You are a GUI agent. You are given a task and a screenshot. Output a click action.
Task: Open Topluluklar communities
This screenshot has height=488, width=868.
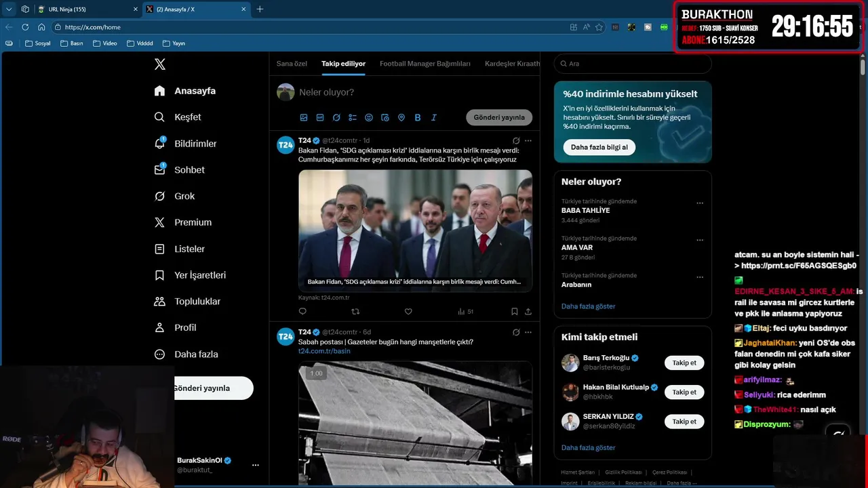coord(187,302)
